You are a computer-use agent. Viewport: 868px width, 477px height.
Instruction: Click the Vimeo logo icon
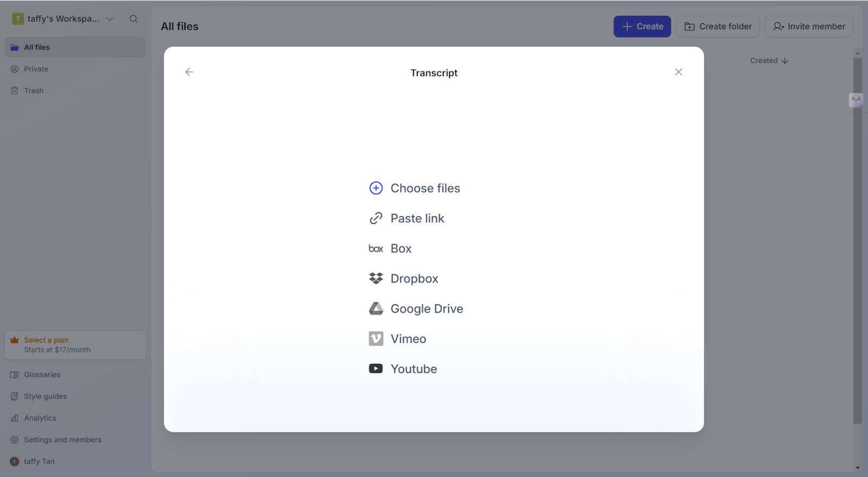pos(376,339)
